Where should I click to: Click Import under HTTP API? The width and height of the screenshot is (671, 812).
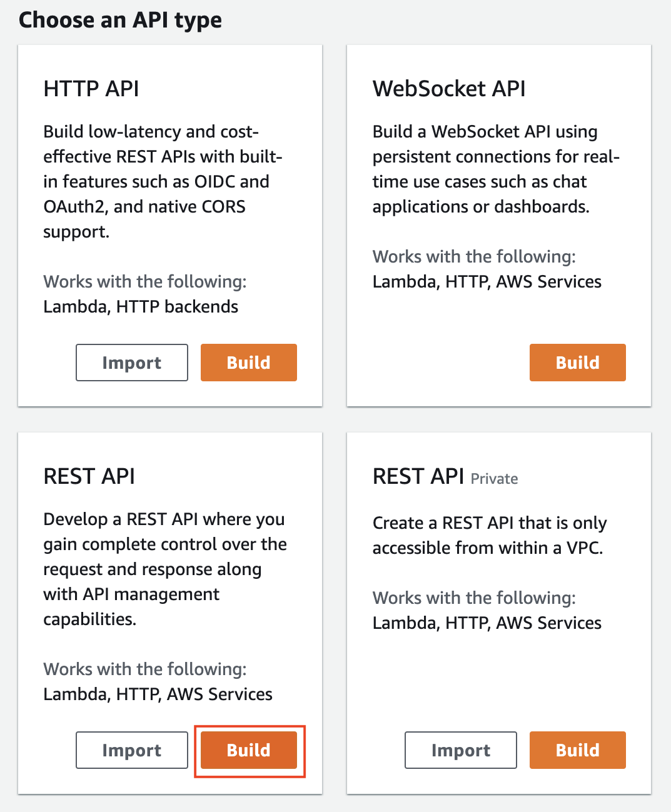(x=132, y=363)
